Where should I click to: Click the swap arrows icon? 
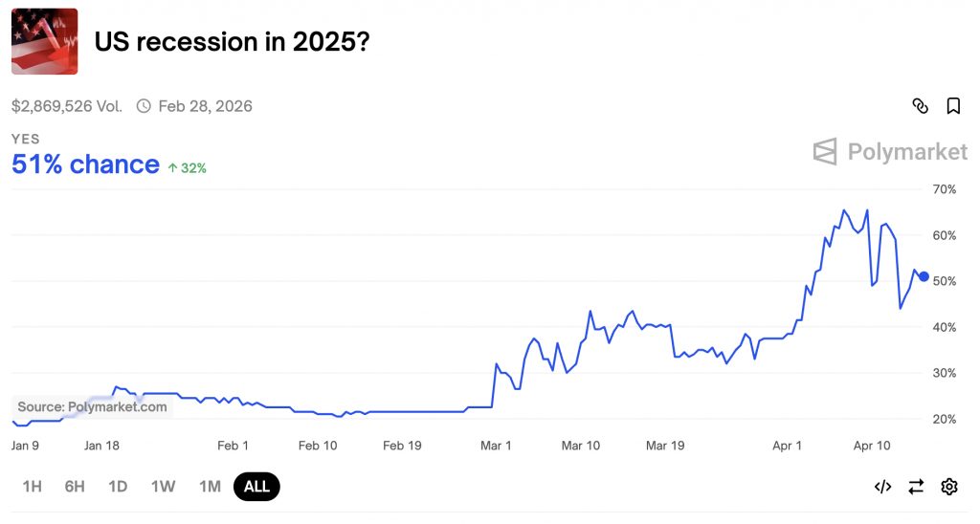pyautogui.click(x=916, y=487)
